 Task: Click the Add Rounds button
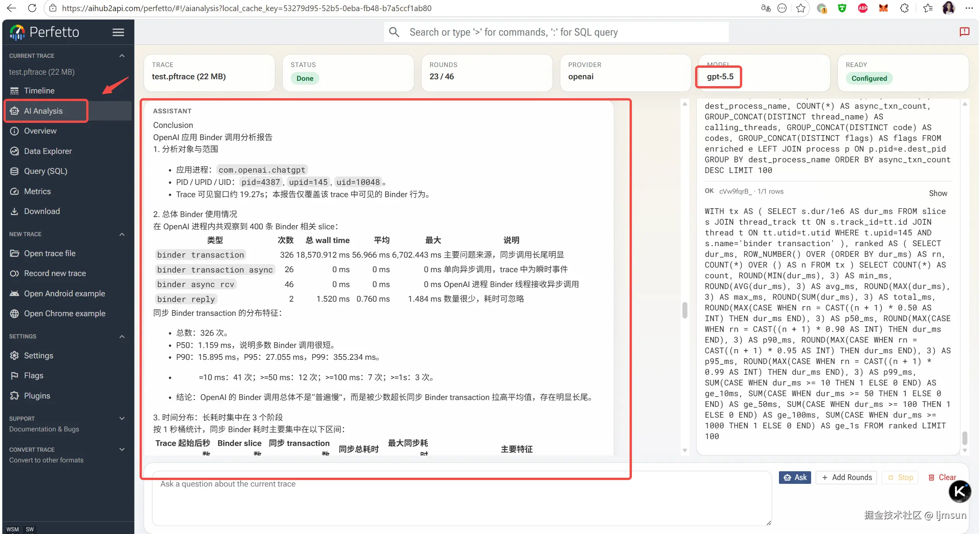(846, 477)
